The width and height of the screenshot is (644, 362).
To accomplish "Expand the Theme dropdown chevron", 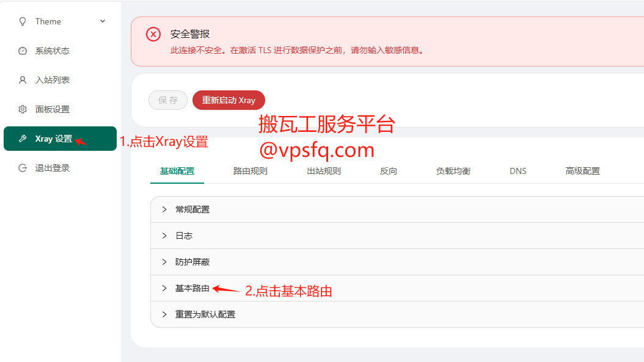I will pos(103,21).
